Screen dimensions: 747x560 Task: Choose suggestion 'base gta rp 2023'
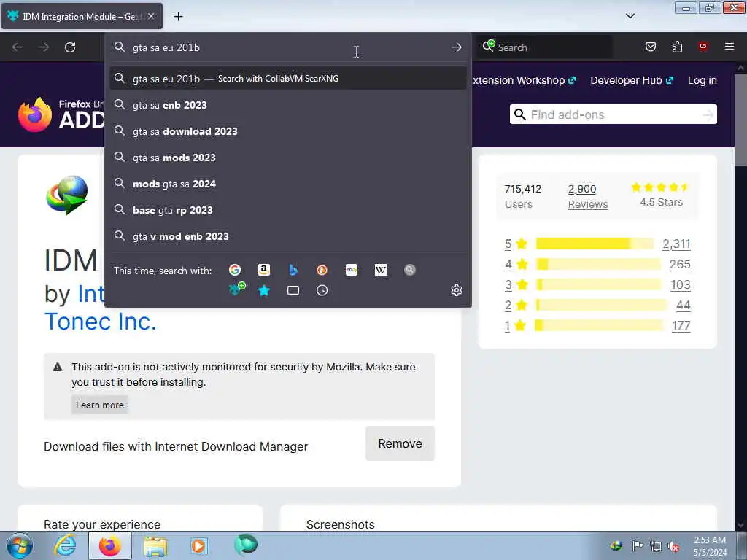[x=287, y=209]
